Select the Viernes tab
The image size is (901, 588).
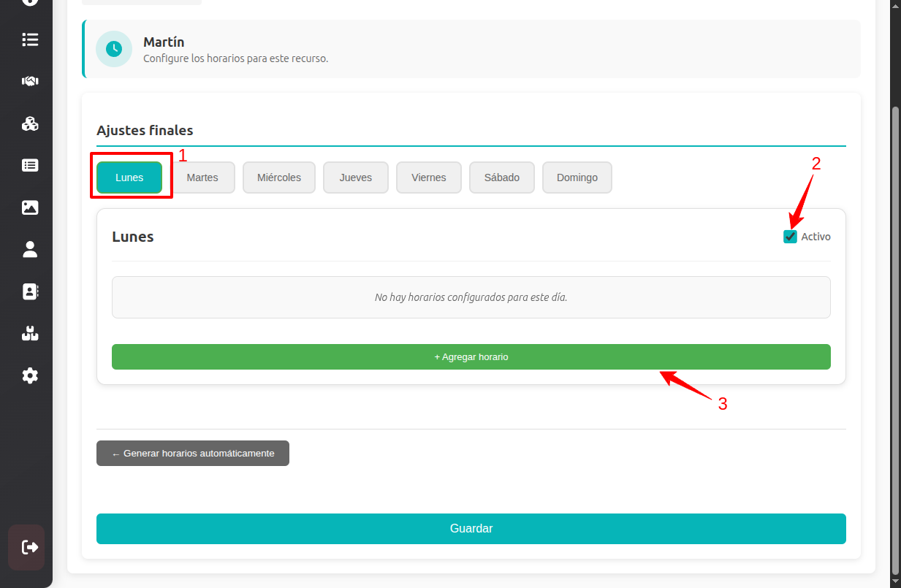click(x=429, y=177)
